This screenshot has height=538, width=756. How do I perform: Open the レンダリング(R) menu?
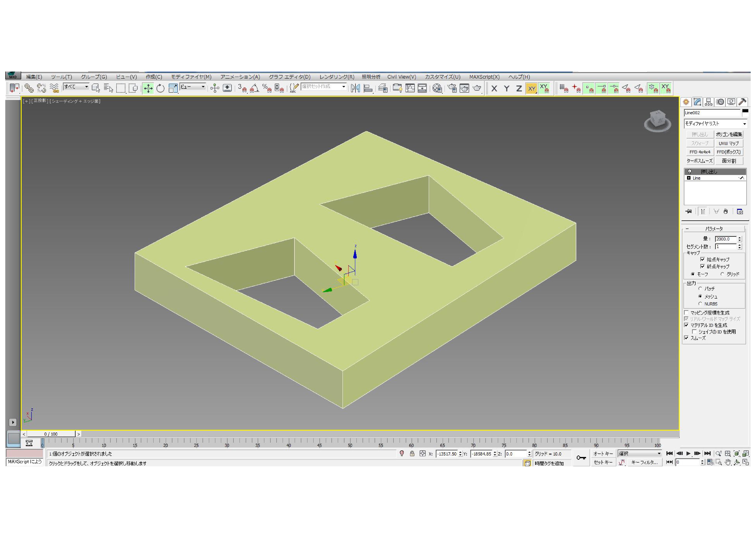click(336, 77)
